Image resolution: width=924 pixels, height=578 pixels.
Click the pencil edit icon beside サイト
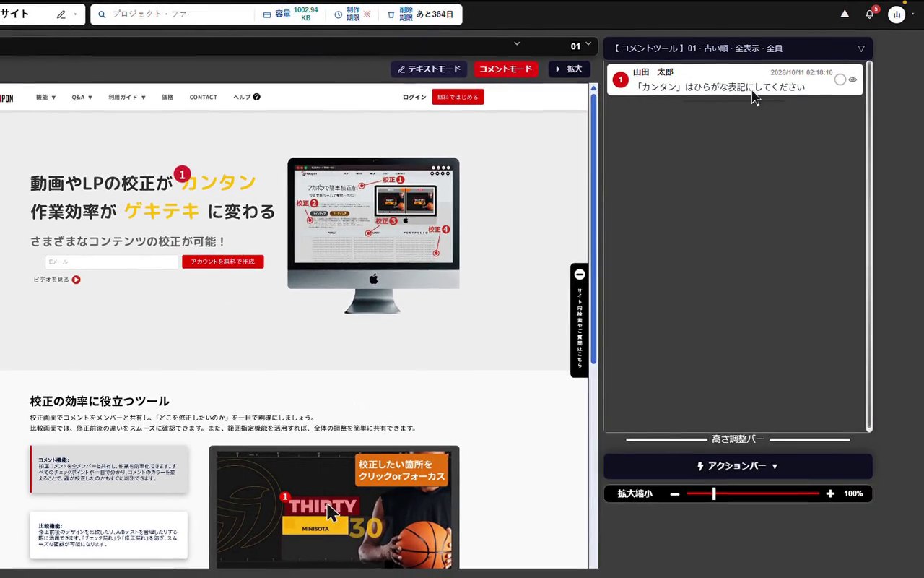61,14
